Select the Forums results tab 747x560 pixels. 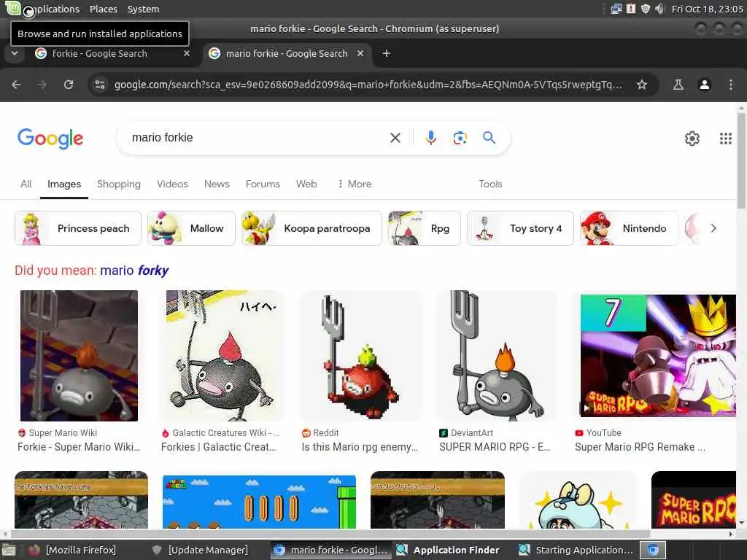pyautogui.click(x=263, y=184)
